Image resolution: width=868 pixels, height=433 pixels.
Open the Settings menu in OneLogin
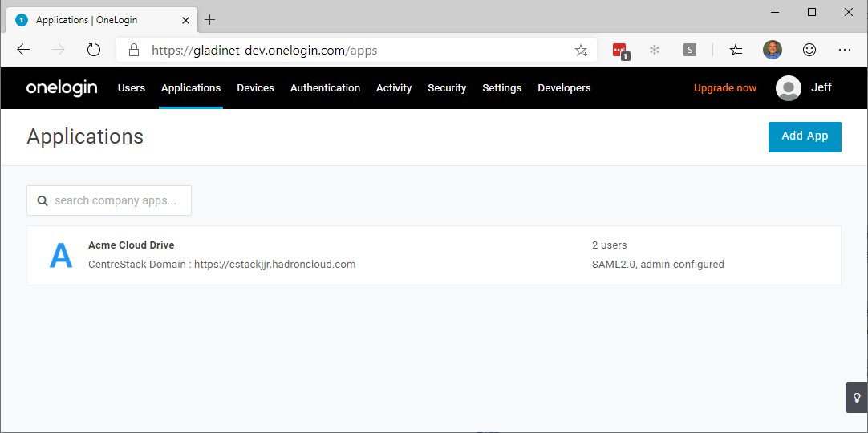click(x=501, y=88)
